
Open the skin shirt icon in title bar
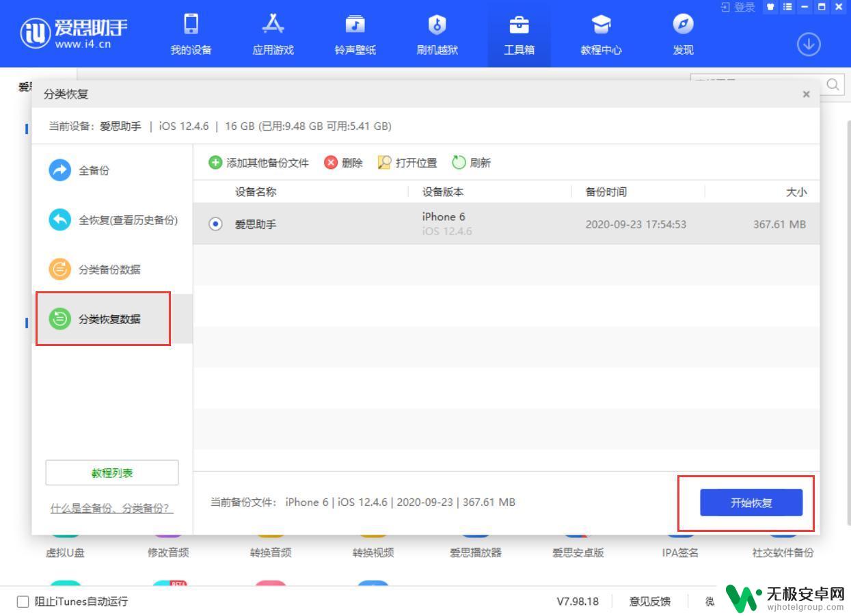click(x=772, y=7)
